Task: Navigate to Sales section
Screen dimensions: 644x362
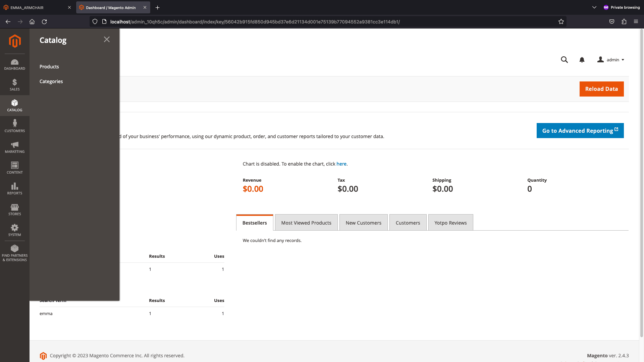Action: pyautogui.click(x=15, y=84)
